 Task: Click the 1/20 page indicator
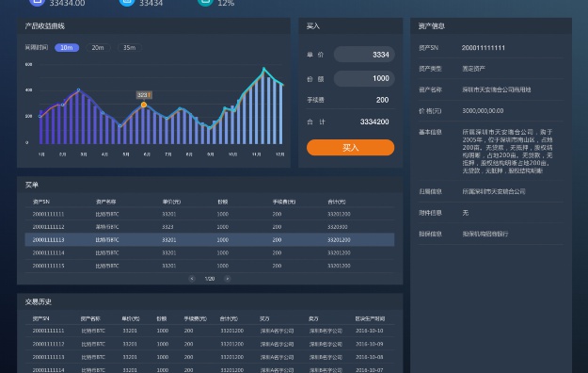click(210, 279)
